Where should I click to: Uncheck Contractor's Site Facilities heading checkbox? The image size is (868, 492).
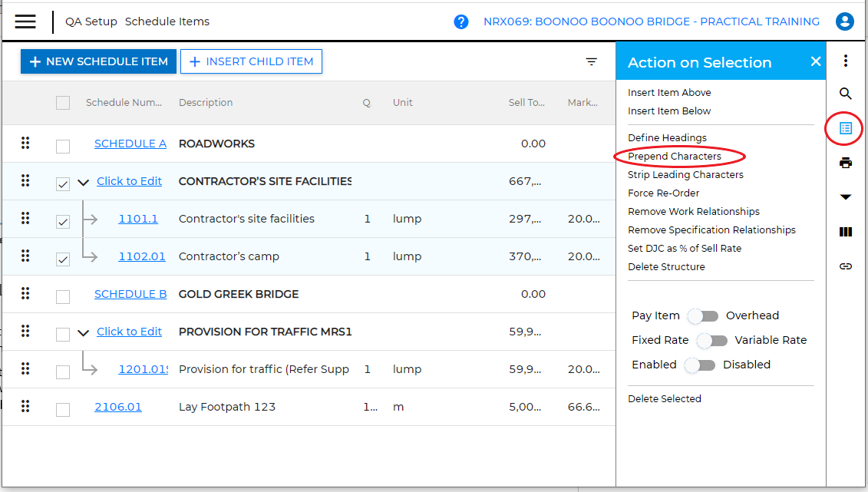[63, 183]
